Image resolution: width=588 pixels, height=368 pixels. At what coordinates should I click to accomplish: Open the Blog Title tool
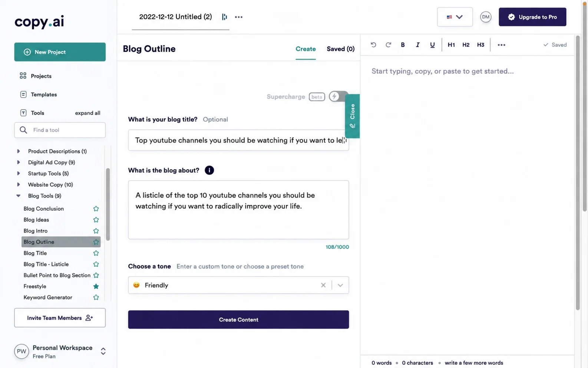(x=35, y=253)
